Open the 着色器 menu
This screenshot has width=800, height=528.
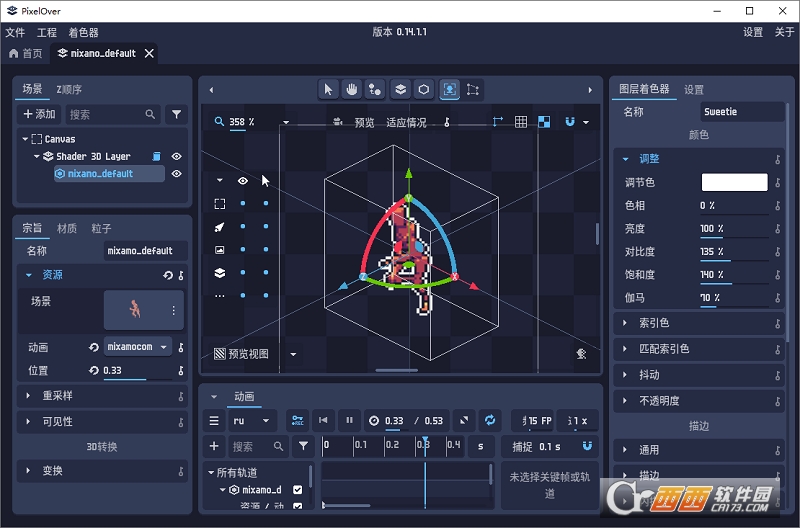point(83,33)
